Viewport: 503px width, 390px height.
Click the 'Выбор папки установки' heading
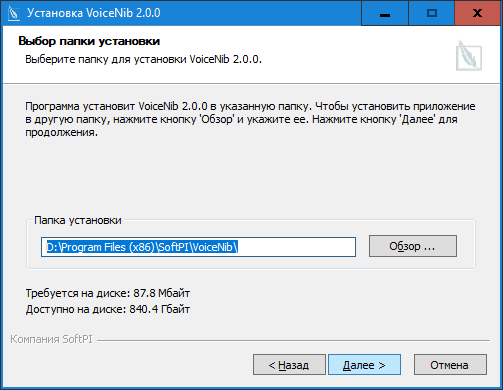pyautogui.click(x=89, y=41)
